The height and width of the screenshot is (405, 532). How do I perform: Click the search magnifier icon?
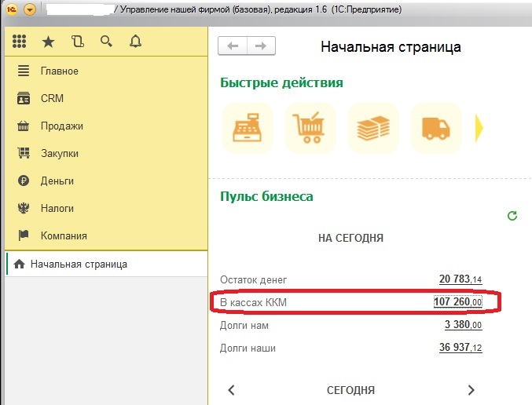[x=106, y=42]
